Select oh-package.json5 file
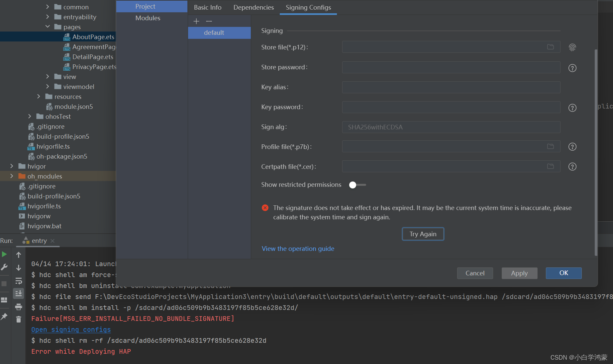This screenshot has height=364, width=613. pos(62,156)
